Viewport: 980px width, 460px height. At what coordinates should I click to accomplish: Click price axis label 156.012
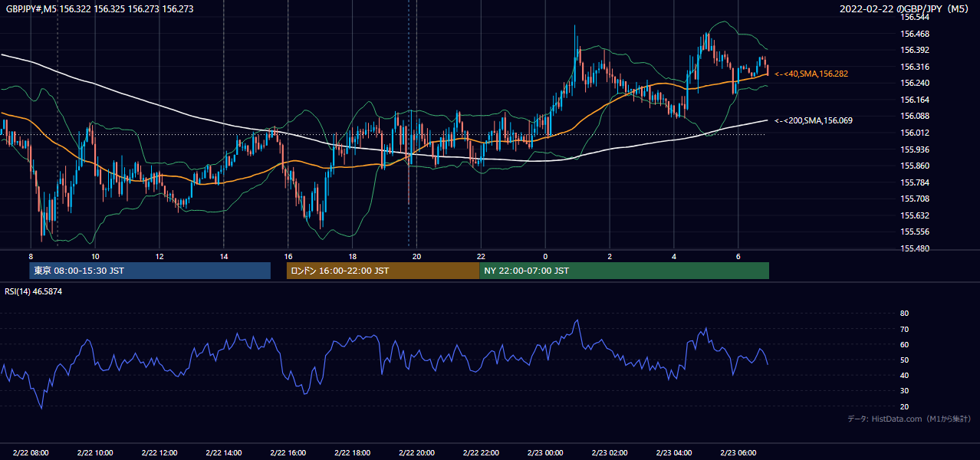[914, 133]
